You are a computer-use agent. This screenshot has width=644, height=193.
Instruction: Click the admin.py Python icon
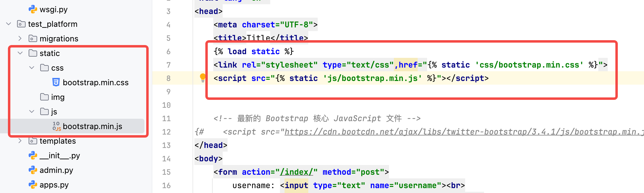coord(33,170)
